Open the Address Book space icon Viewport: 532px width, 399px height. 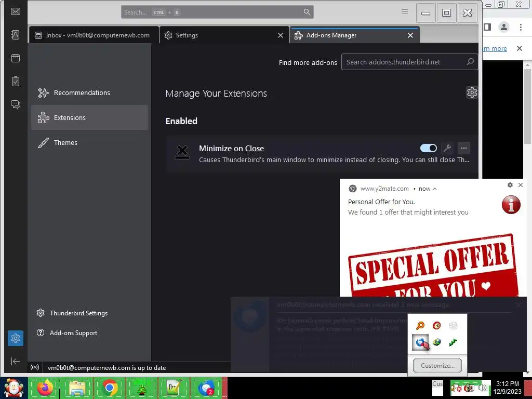click(16, 35)
